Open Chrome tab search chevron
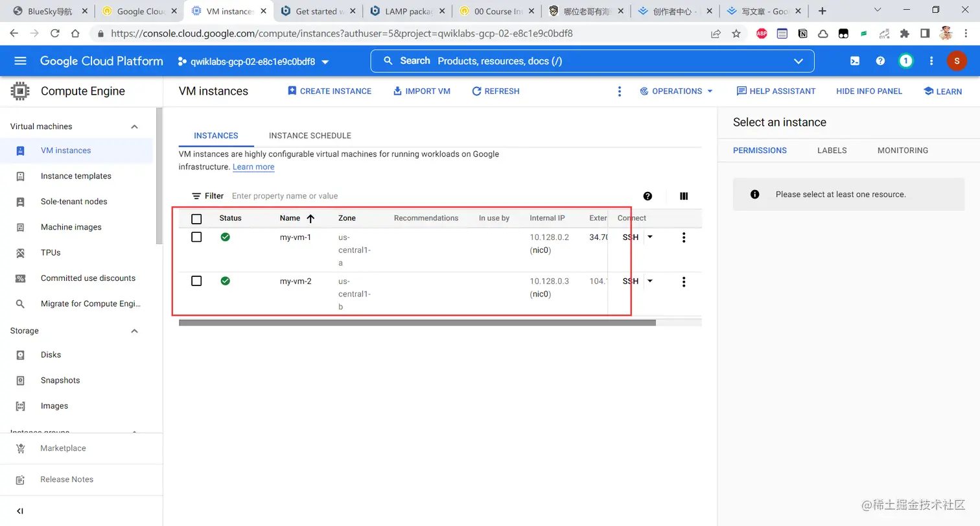980x526 pixels. pos(878,10)
